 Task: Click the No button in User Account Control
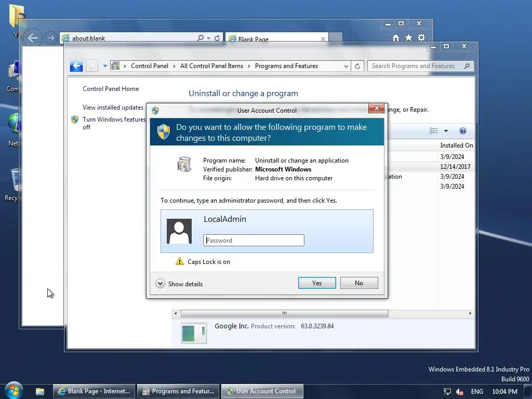point(359,283)
